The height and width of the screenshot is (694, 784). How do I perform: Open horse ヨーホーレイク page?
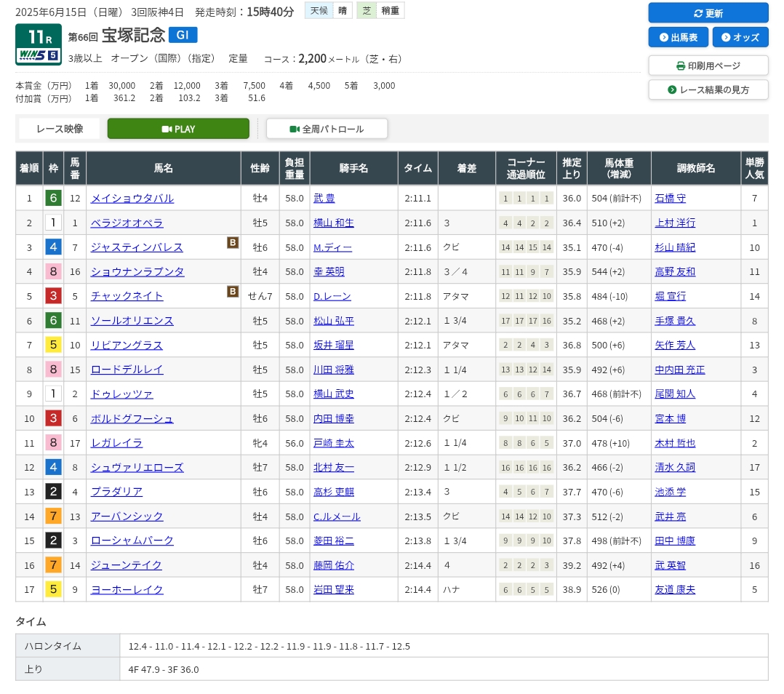pos(127,590)
